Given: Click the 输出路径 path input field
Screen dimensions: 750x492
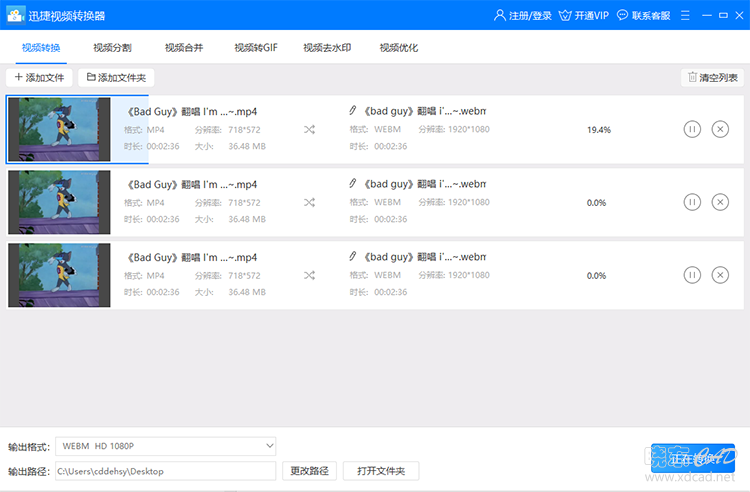Looking at the screenshot, I should (165, 471).
